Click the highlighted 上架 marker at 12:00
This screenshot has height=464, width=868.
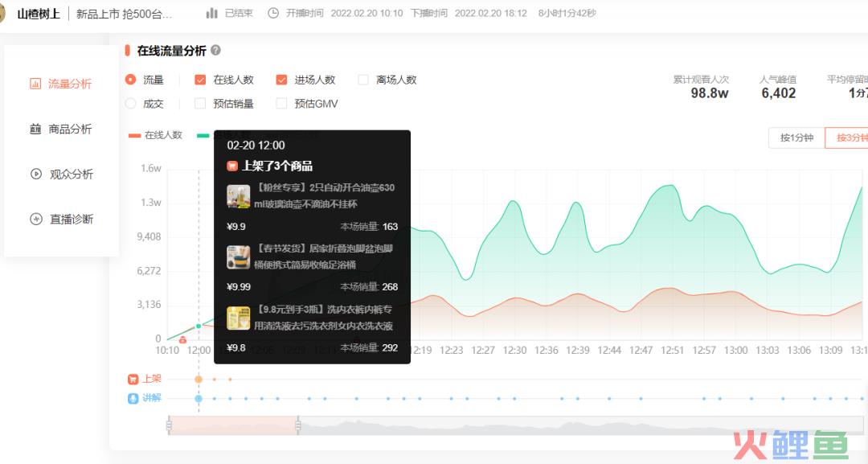pyautogui.click(x=199, y=380)
